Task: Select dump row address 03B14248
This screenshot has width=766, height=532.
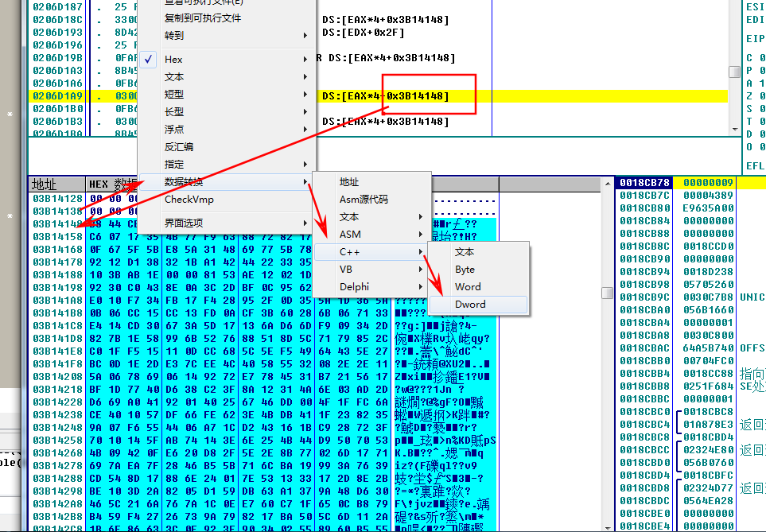Action: click(57, 427)
